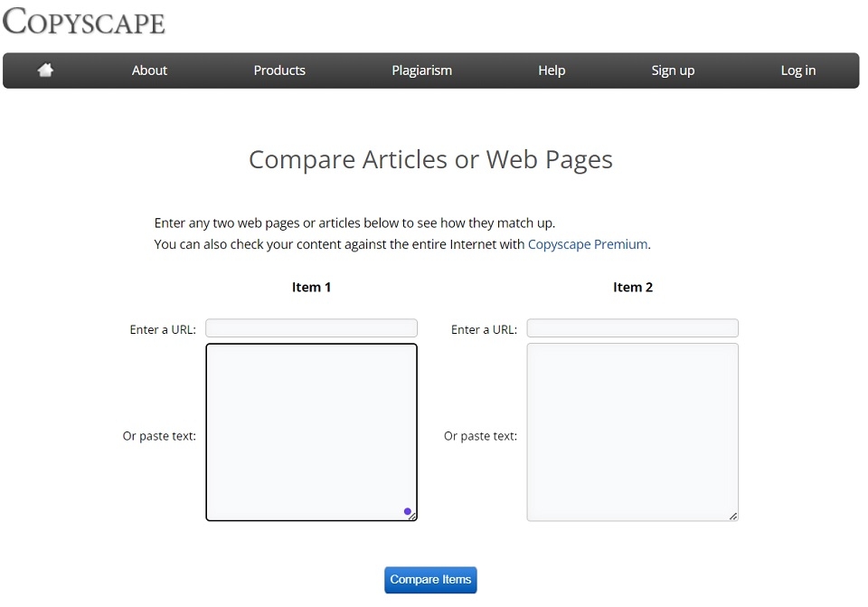Focus the Item 2 URL field
The width and height of the screenshot is (868, 607).
click(632, 327)
